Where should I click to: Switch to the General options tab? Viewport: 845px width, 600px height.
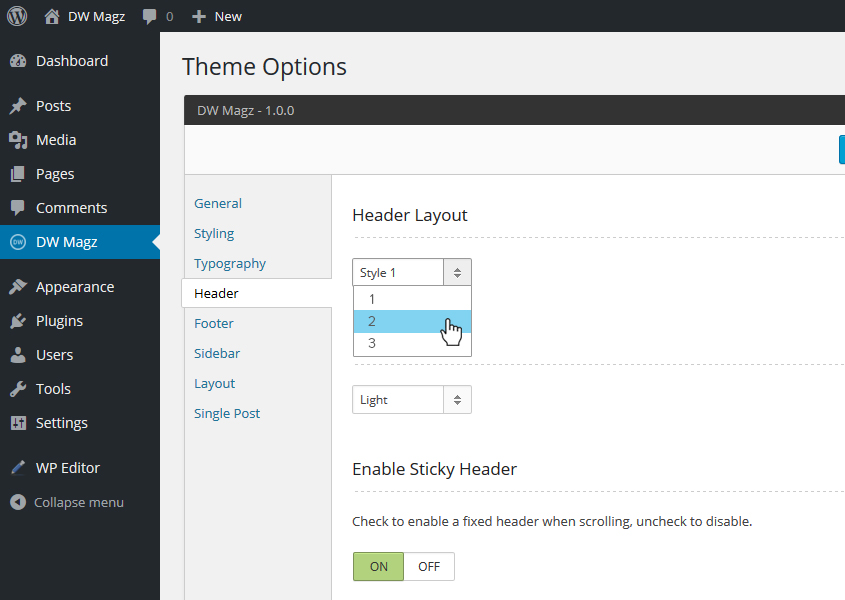218,203
